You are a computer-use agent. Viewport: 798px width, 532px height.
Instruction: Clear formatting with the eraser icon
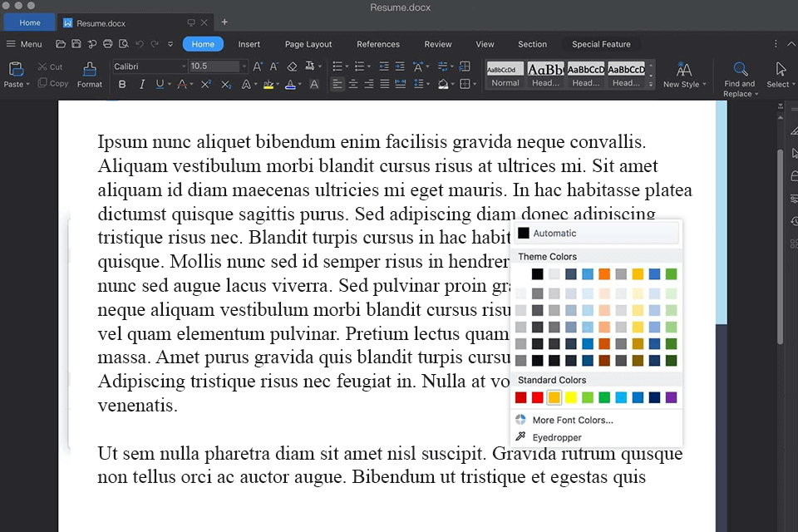292,66
